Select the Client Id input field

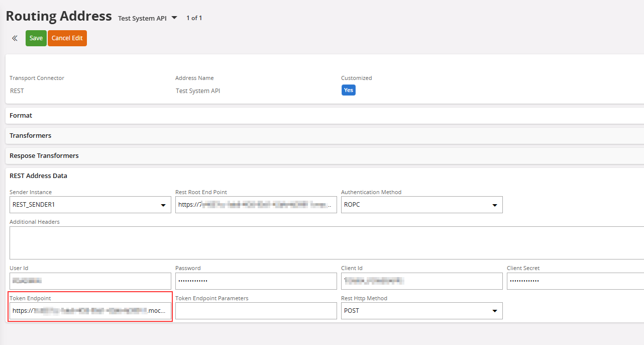pyautogui.click(x=421, y=281)
